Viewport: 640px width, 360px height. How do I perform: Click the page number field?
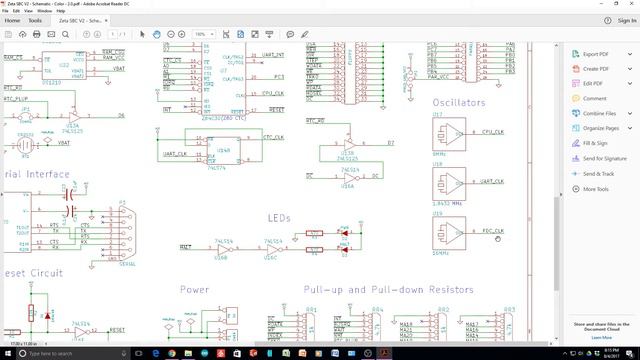point(113,34)
